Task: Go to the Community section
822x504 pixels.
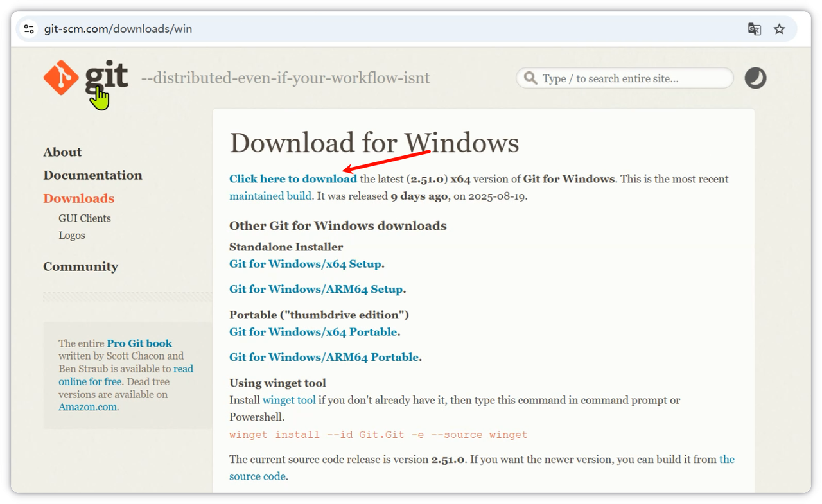Action: pos(80,266)
